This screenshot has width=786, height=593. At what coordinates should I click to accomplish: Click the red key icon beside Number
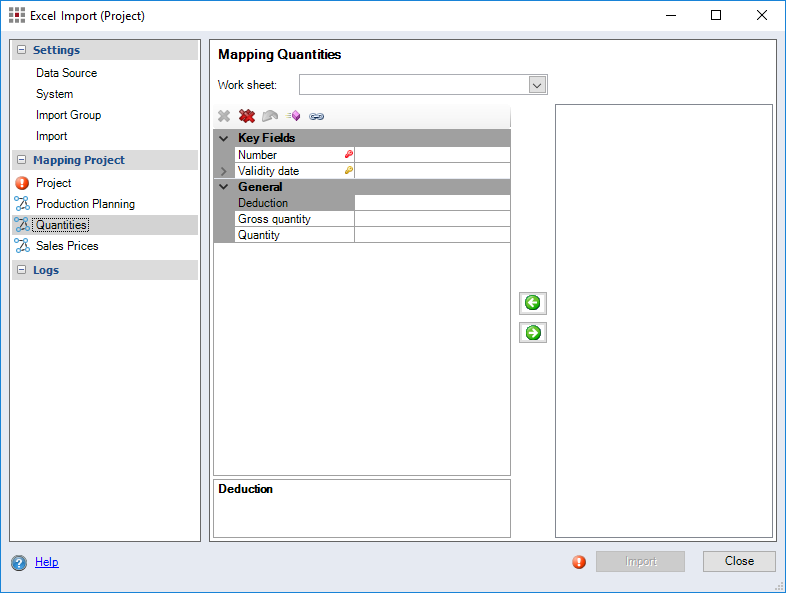coord(348,155)
